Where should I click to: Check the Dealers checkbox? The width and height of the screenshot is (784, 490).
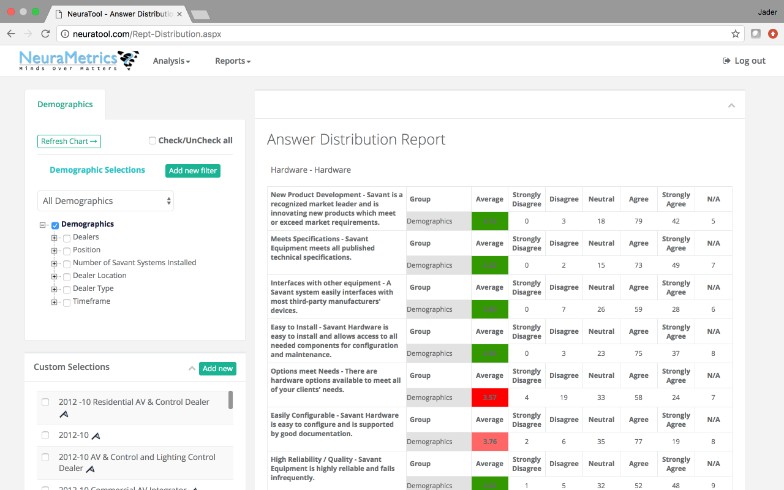[66, 238]
